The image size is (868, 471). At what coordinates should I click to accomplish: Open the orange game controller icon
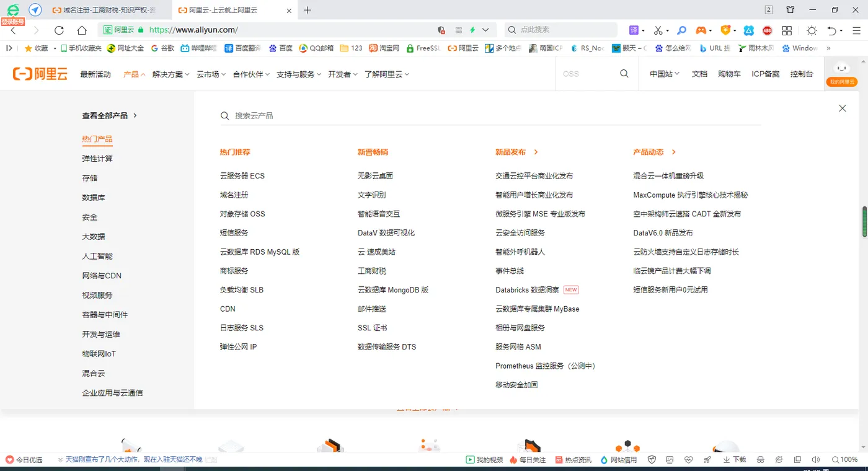(701, 30)
